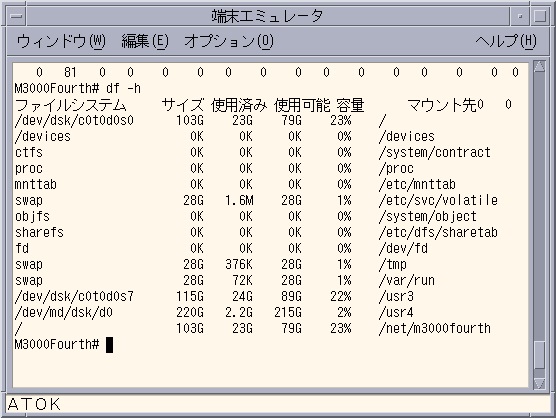Click the 22% capacity value
Viewport: 556px width, 418px height.
(x=341, y=296)
